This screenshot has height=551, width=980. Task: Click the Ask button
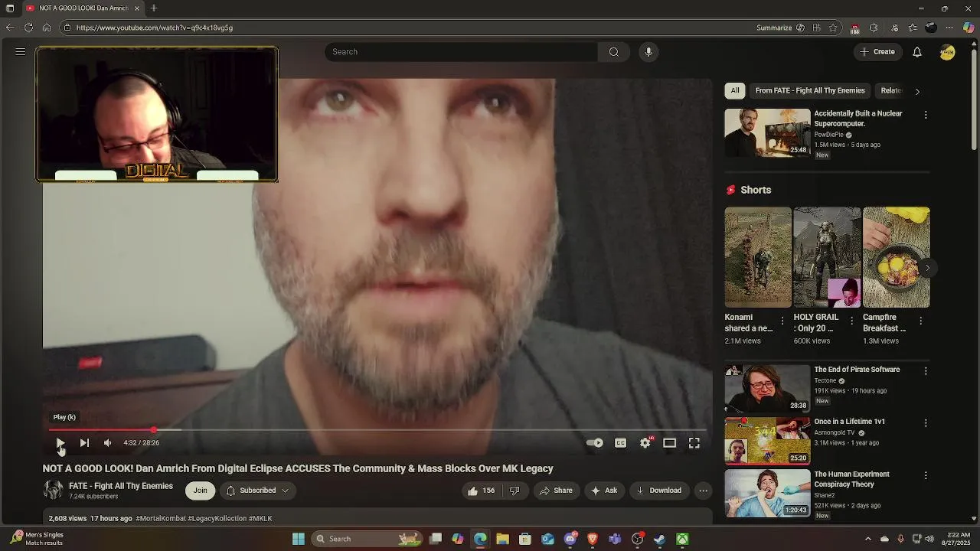(x=603, y=491)
